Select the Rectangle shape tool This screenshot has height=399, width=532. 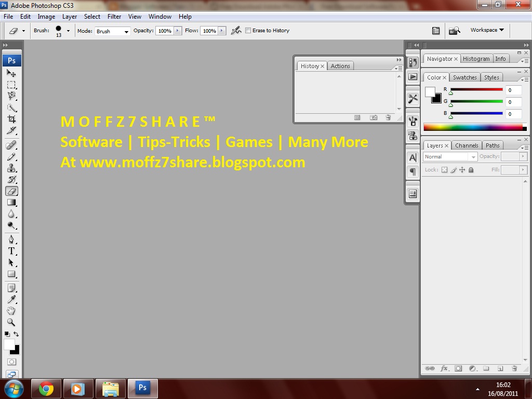(11, 274)
